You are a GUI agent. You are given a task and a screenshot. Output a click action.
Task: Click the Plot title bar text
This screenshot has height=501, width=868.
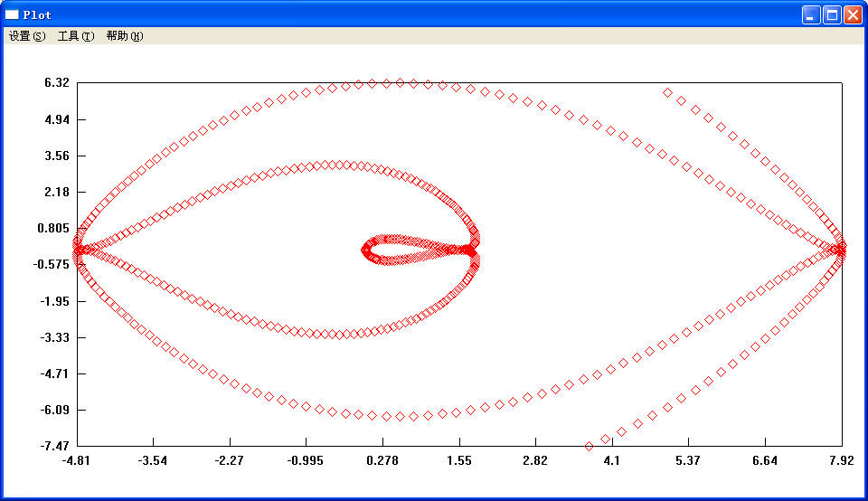point(37,15)
